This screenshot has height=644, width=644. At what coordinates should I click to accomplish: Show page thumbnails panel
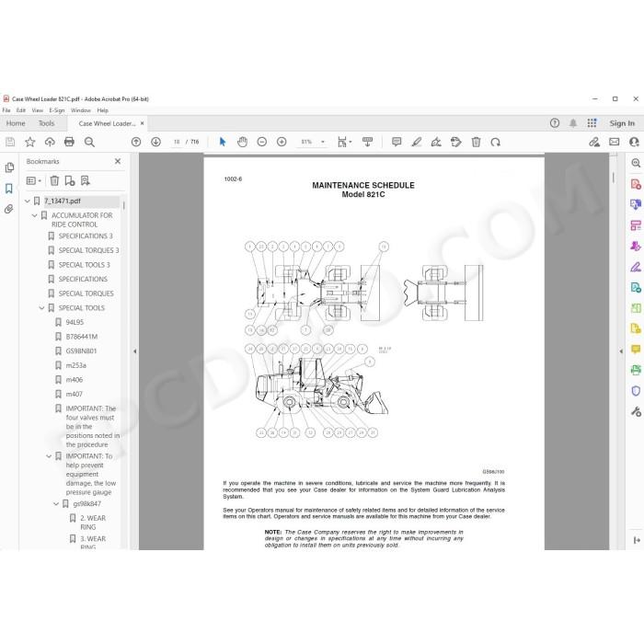[9, 167]
